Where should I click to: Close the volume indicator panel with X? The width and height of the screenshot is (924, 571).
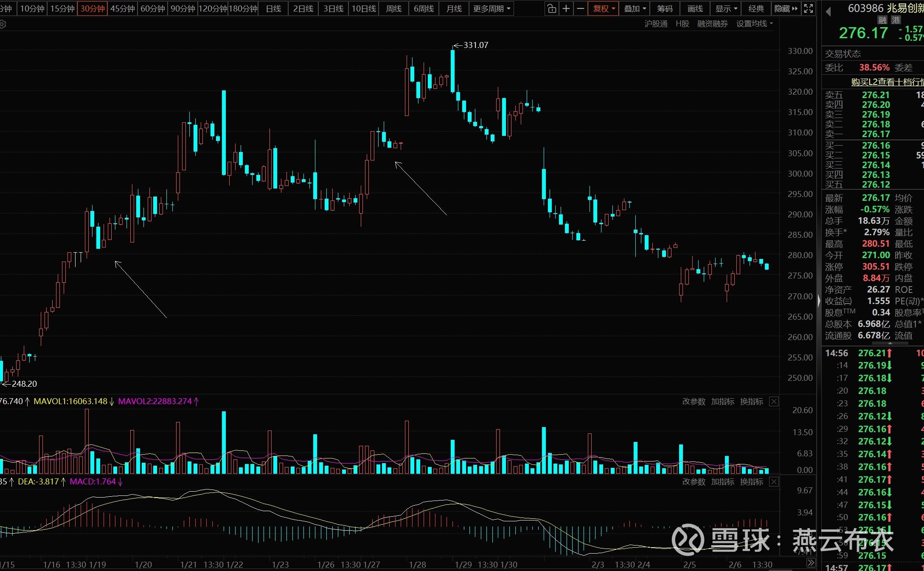click(x=774, y=402)
